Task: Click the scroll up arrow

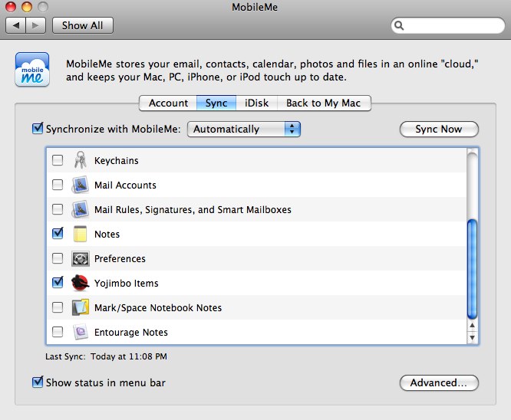Action: pos(472,325)
